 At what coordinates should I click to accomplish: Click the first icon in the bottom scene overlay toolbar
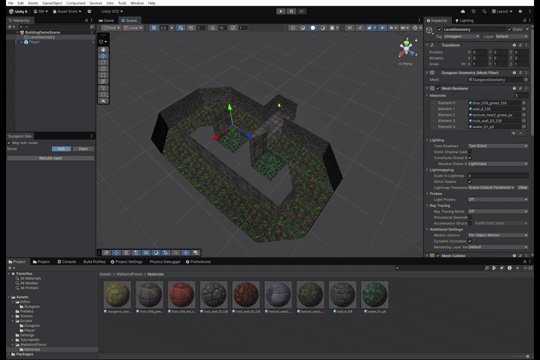[106, 253]
